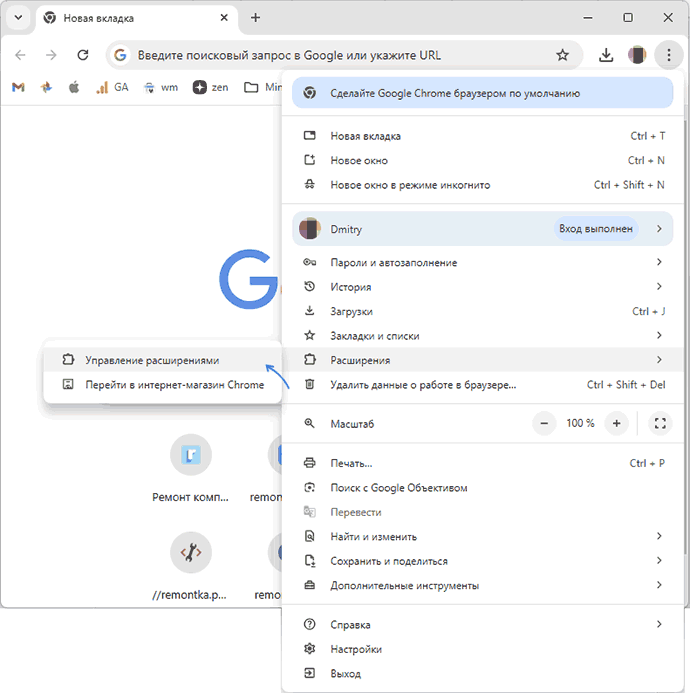Image resolution: width=690 pixels, height=693 pixels.
Task: Click the back navigation arrow
Action: (x=20, y=55)
